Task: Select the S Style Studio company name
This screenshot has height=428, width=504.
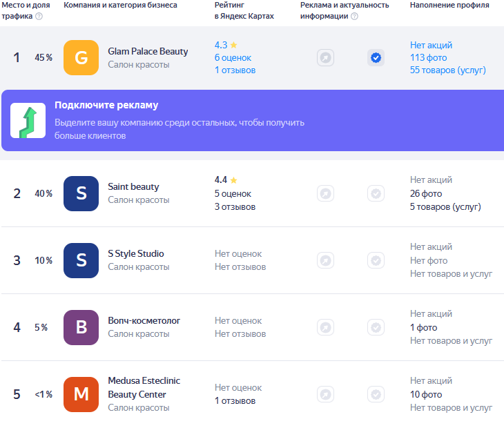Action: pyautogui.click(x=135, y=253)
